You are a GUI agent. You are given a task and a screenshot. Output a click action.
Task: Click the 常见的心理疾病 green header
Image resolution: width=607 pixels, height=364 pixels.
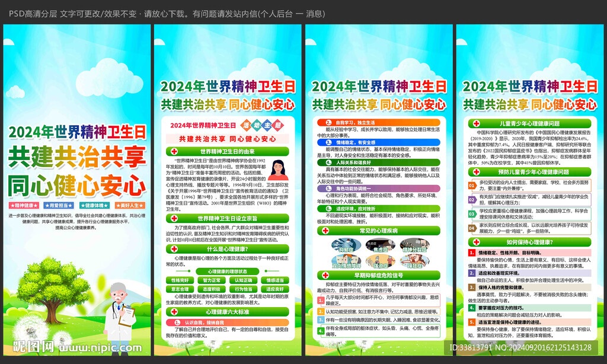point(379,231)
